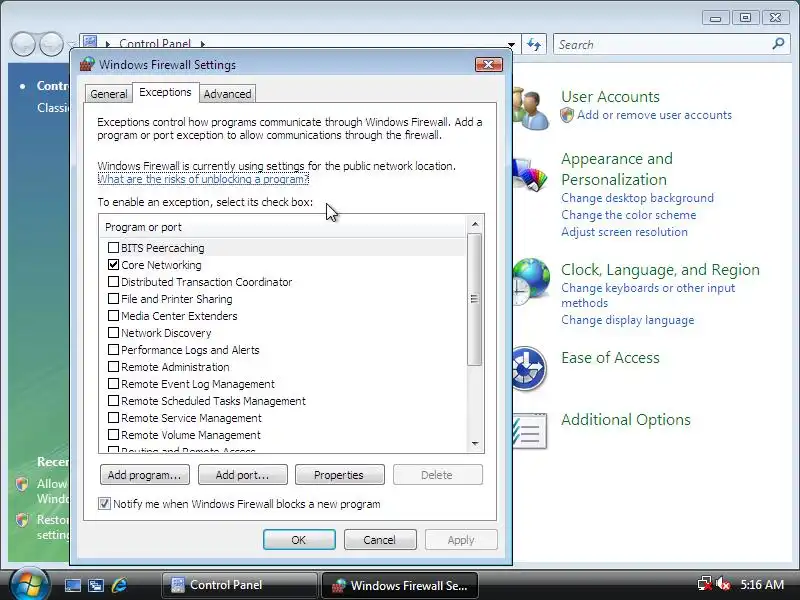Open the address bar history dropdown
The image size is (800, 600).
pyautogui.click(x=511, y=44)
